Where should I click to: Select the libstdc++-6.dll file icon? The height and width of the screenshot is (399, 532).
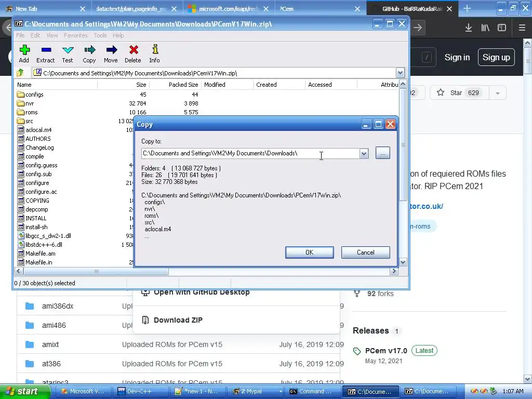(x=21, y=245)
